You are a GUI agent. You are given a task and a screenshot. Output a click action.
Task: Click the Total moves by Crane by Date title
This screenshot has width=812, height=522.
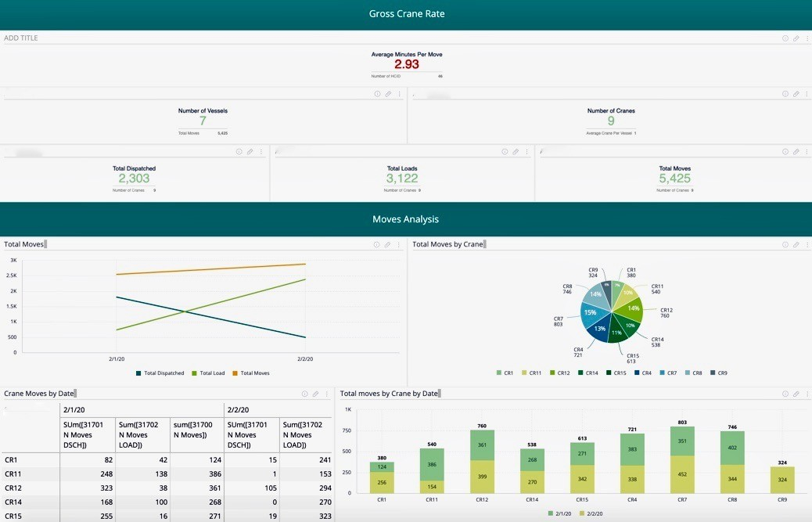click(389, 394)
